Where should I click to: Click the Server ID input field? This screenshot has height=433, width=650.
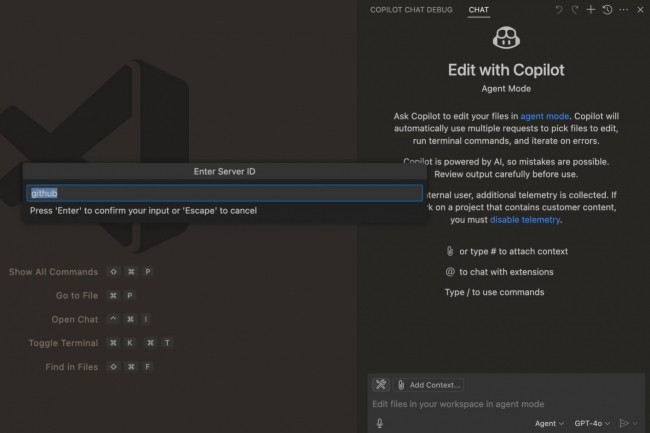224,193
